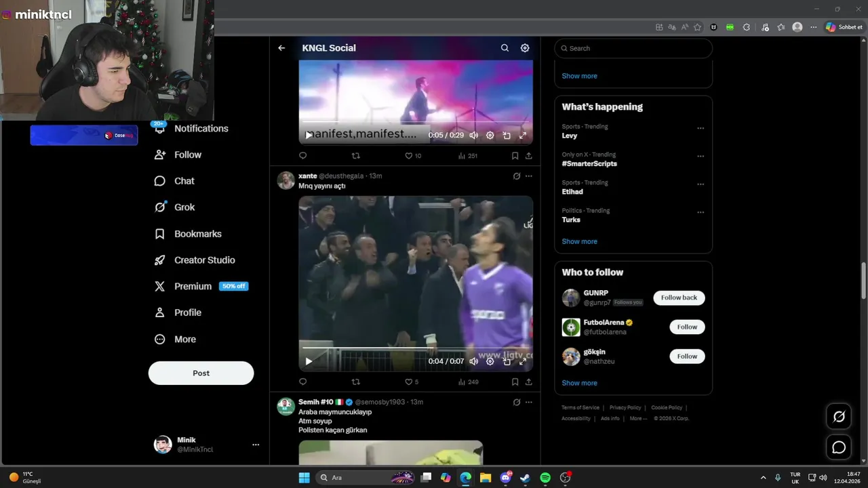The height and width of the screenshot is (488, 868).
Task: Open options for Turks trend
Action: (701, 212)
